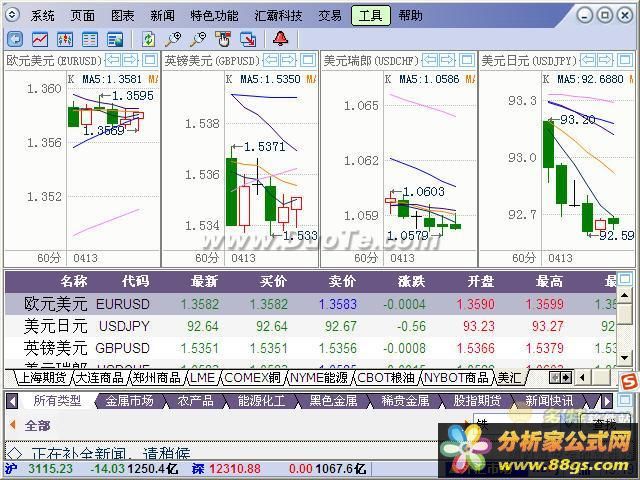The image size is (640, 480).
Task: Open the round dropdown at top-left corner
Action: click(x=12, y=15)
